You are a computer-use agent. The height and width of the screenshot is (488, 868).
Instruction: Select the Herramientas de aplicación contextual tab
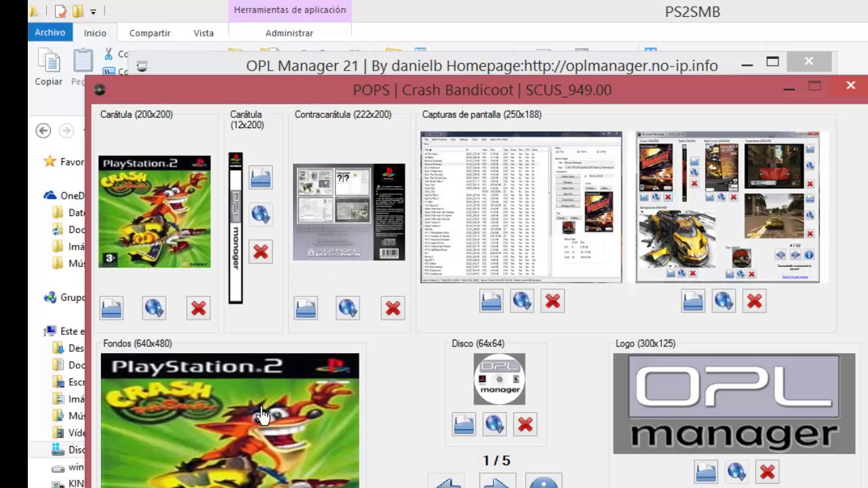[290, 10]
